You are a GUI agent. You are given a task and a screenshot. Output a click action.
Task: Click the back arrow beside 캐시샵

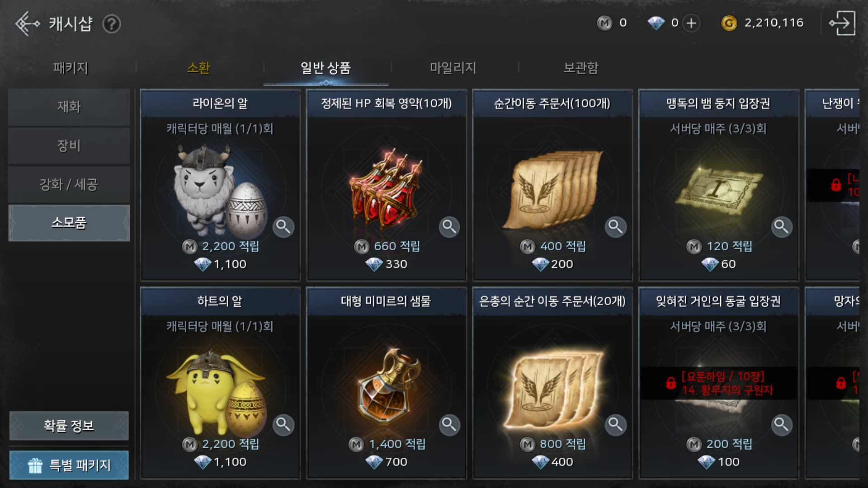click(27, 23)
